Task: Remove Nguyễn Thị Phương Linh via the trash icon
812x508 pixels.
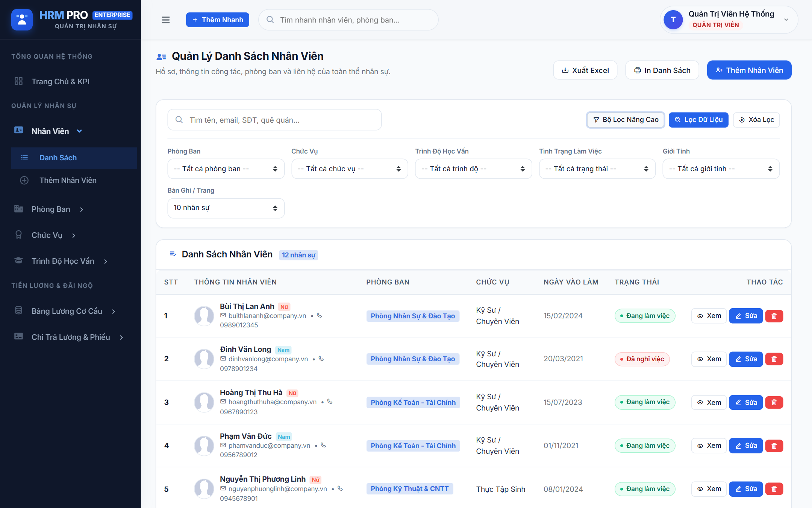Action: pyautogui.click(x=774, y=489)
